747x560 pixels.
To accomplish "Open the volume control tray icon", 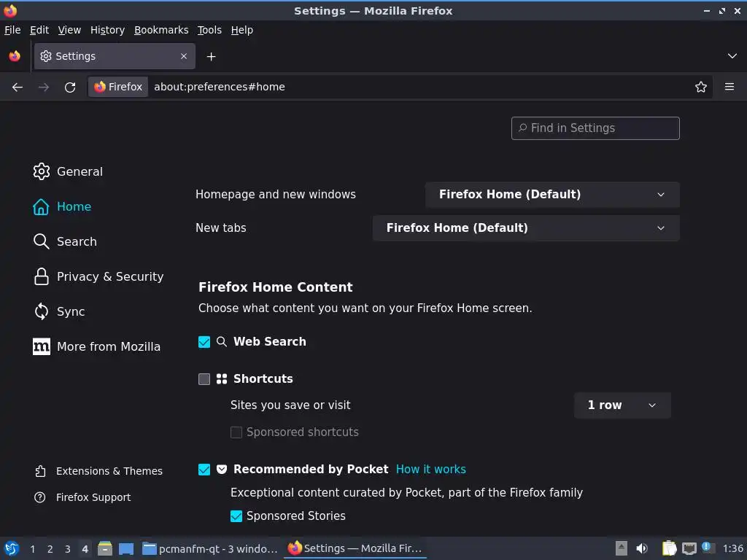I will [x=642, y=548].
